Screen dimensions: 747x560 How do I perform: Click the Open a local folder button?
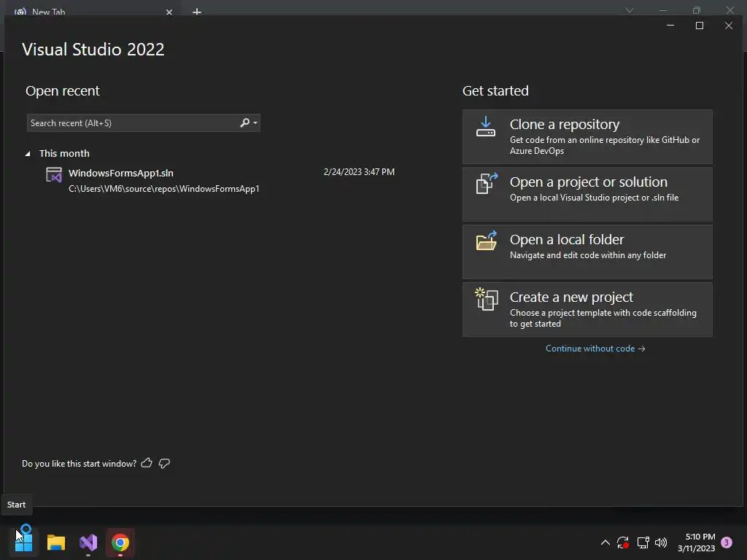tap(587, 252)
